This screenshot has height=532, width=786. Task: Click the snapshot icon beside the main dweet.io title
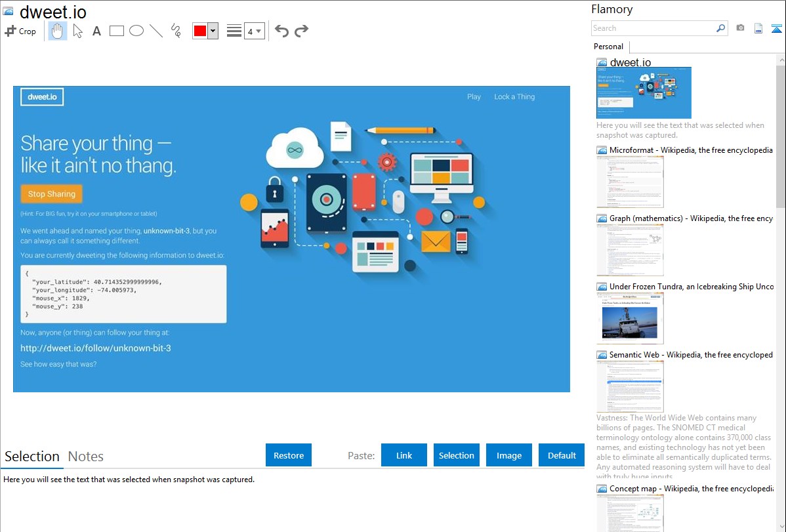coord(8,11)
